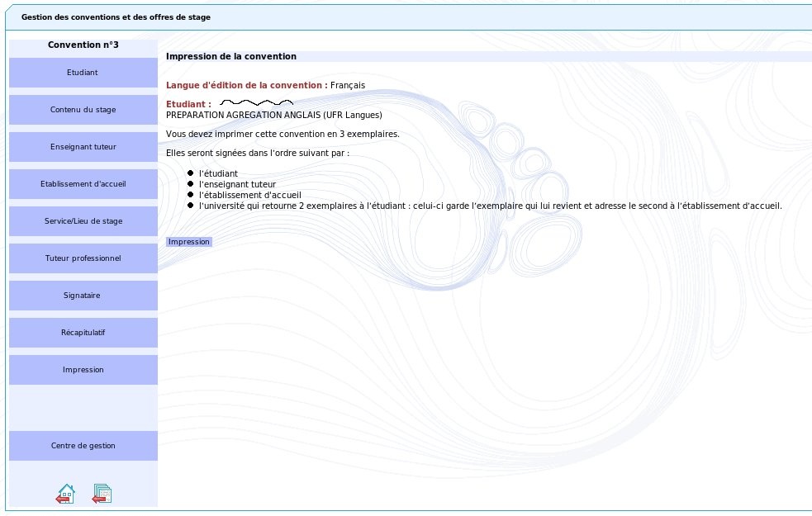Screen dimensions: 812x516
Task: Select Impression in the left sidebar
Action: (x=83, y=370)
